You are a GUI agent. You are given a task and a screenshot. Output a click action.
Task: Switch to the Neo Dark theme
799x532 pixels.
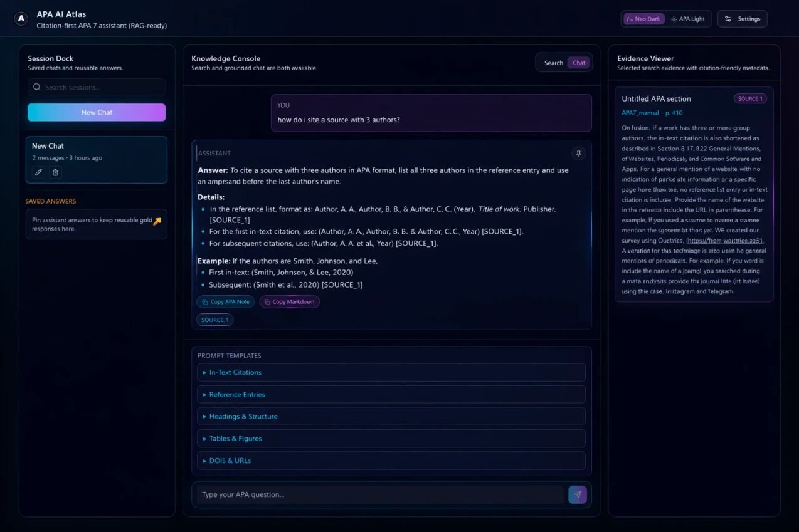tap(643, 19)
